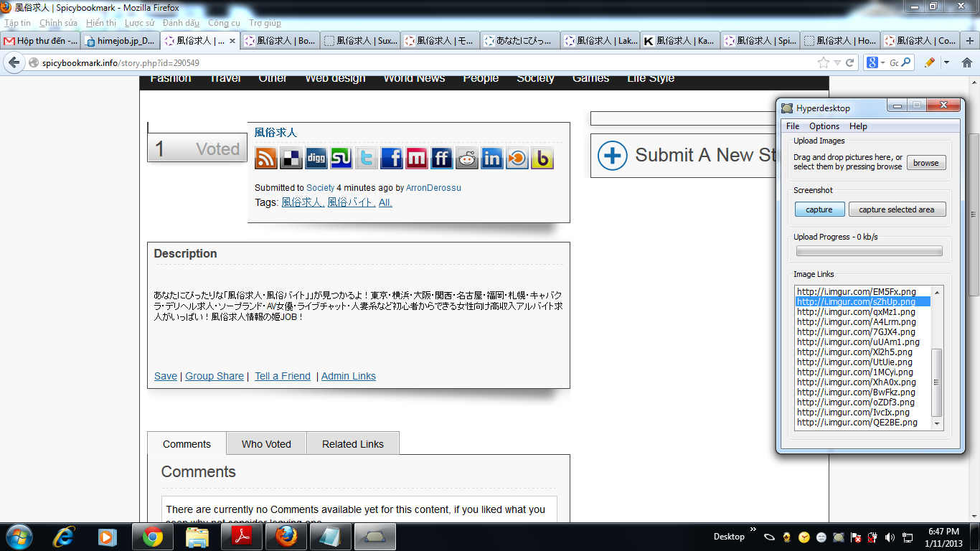Select the i.imgur.com/XhA0x.png link row

click(863, 382)
